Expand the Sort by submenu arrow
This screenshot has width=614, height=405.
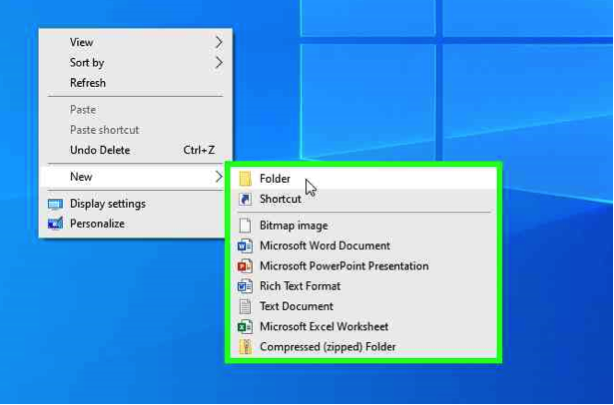[x=219, y=62]
